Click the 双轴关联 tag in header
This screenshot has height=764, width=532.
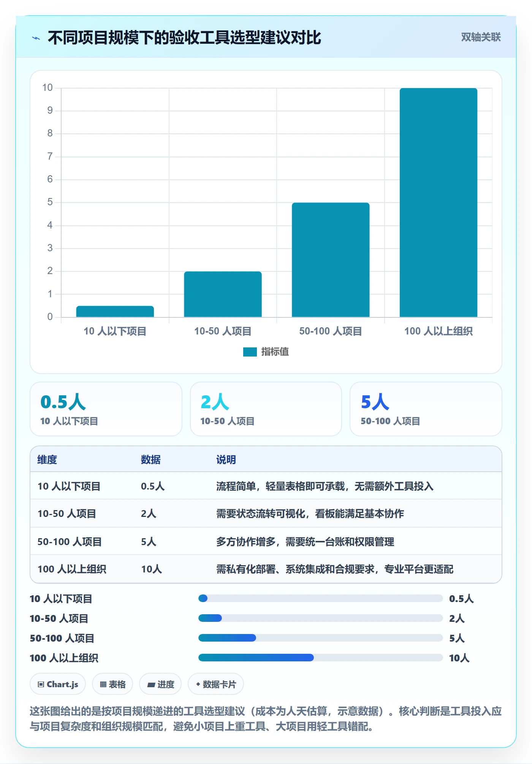481,37
